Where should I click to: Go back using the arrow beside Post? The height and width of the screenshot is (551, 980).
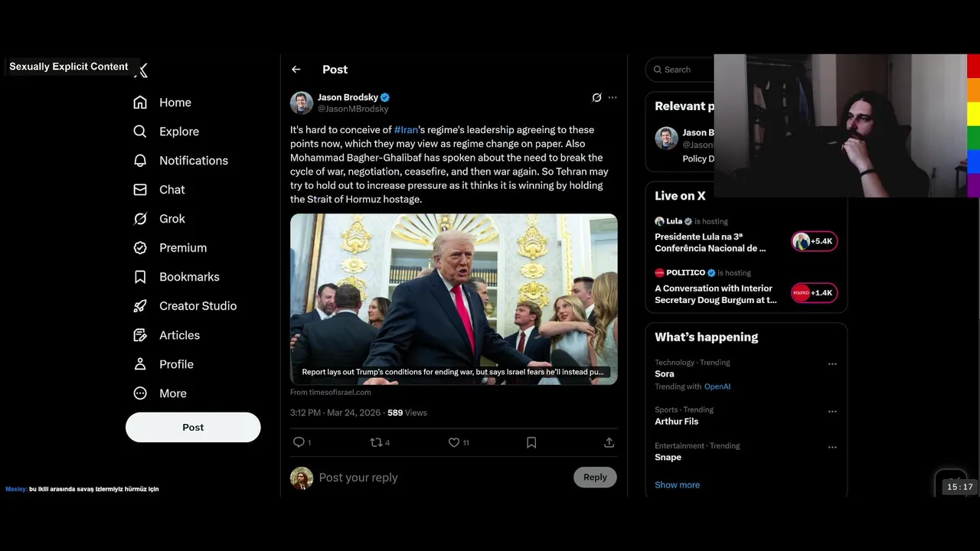[296, 70]
